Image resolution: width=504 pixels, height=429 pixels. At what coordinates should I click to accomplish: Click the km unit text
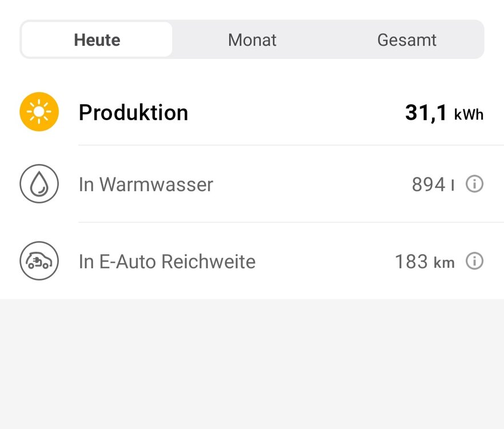point(444,263)
